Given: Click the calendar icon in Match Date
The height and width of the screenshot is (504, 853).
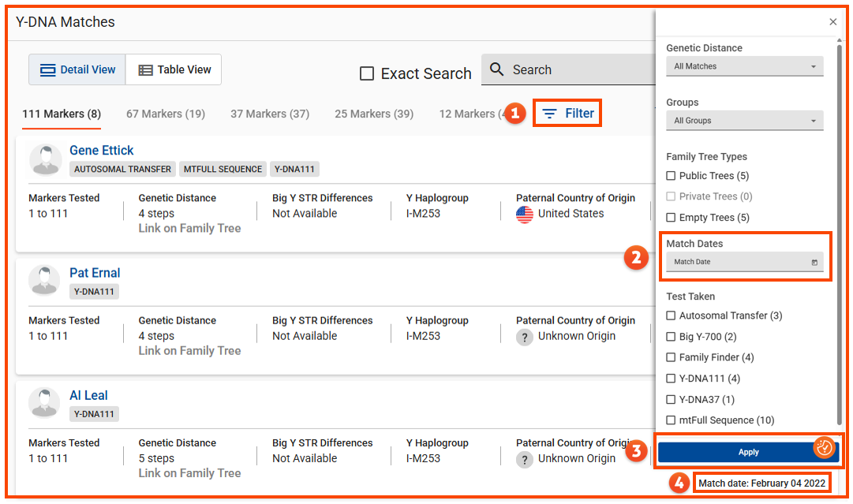Looking at the screenshot, I should tap(814, 262).
